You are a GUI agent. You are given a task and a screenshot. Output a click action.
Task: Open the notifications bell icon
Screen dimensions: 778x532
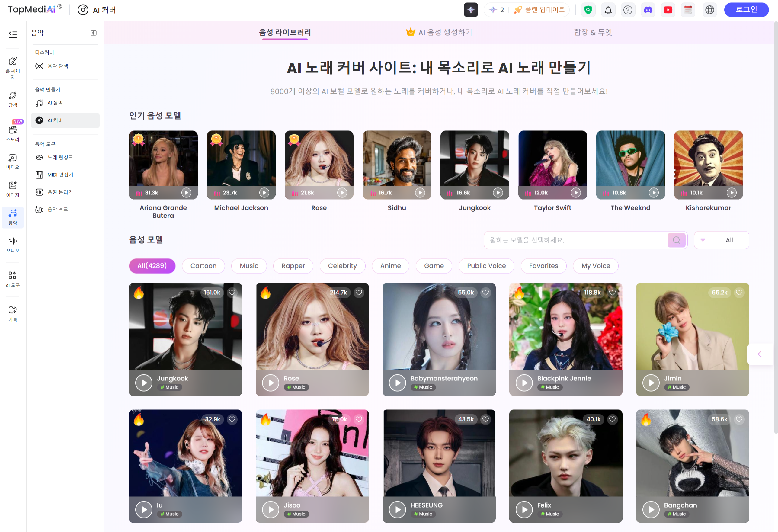608,10
